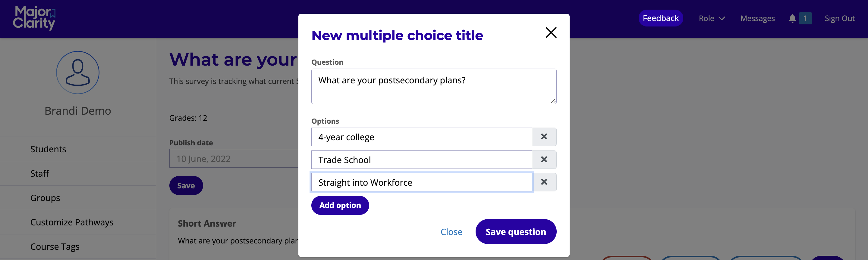The width and height of the screenshot is (868, 260).
Task: Click the notification bell icon
Action: point(792,18)
